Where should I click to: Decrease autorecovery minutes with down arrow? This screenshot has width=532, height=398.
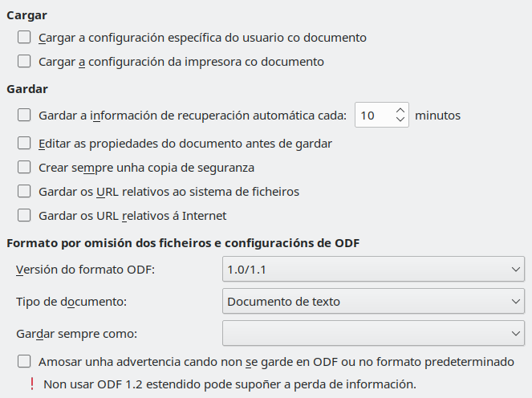pos(400,120)
